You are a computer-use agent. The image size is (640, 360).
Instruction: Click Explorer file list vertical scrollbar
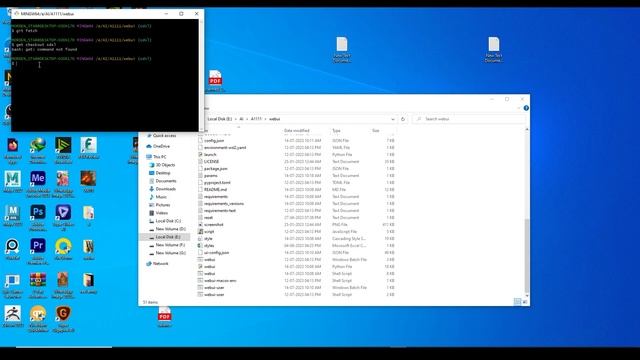[527, 255]
